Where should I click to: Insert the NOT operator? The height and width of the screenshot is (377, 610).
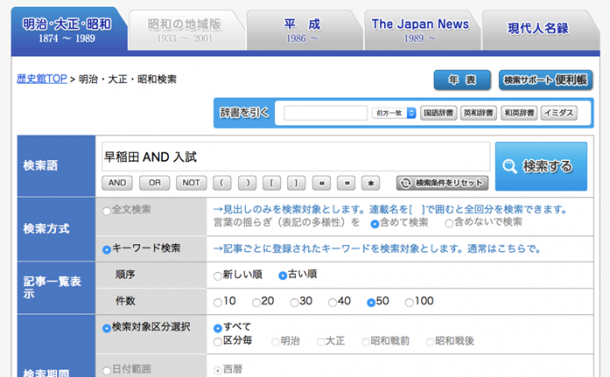click(x=191, y=183)
